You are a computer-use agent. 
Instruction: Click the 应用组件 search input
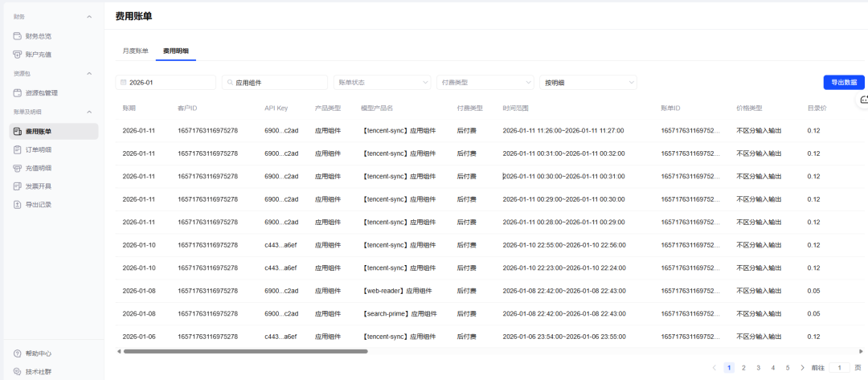(x=275, y=83)
